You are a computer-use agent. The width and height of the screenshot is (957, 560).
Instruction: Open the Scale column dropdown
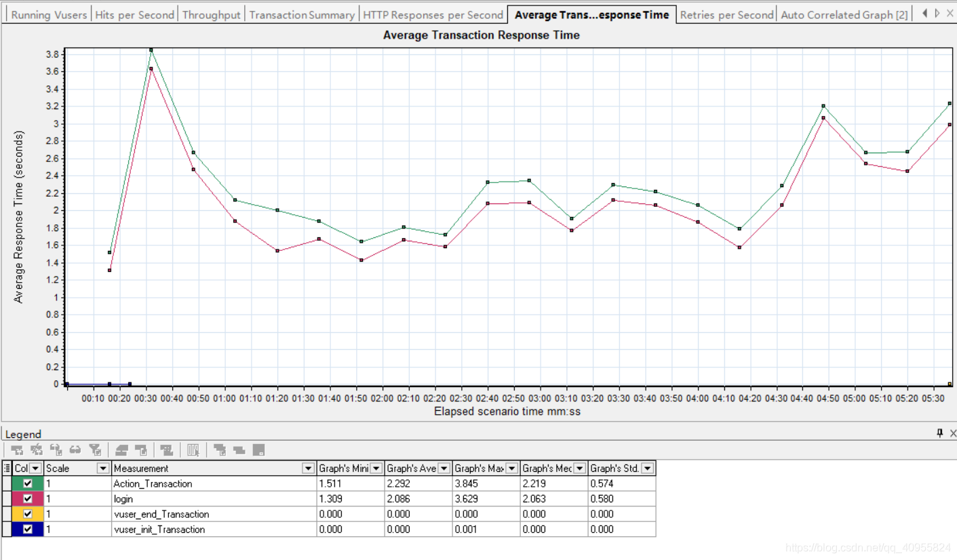coord(103,468)
